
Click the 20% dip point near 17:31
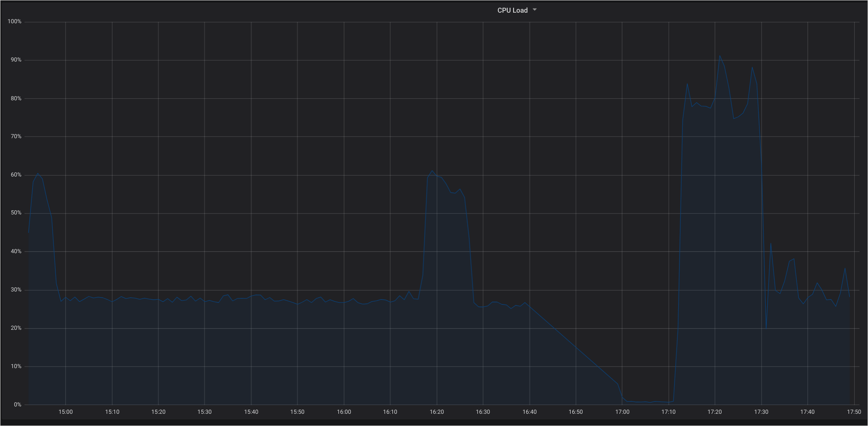point(766,329)
